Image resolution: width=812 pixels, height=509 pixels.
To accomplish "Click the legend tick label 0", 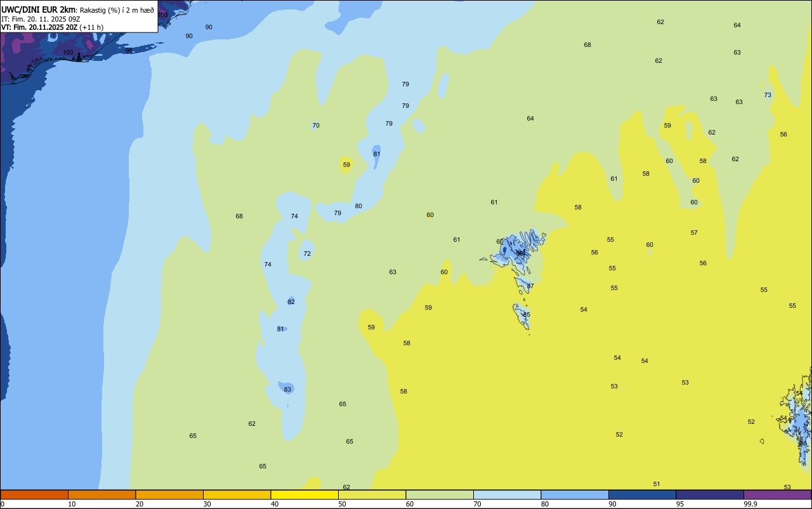I will [3, 504].
